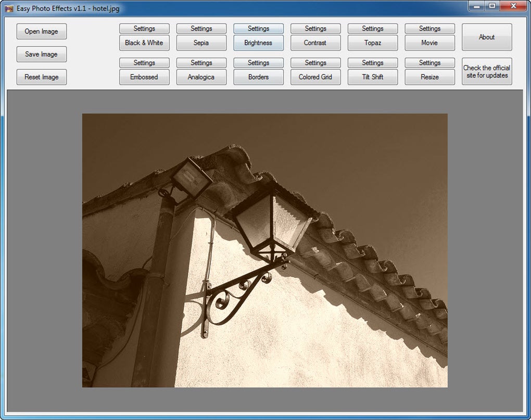Open the About dialog
The width and height of the screenshot is (531, 420).
coord(487,37)
